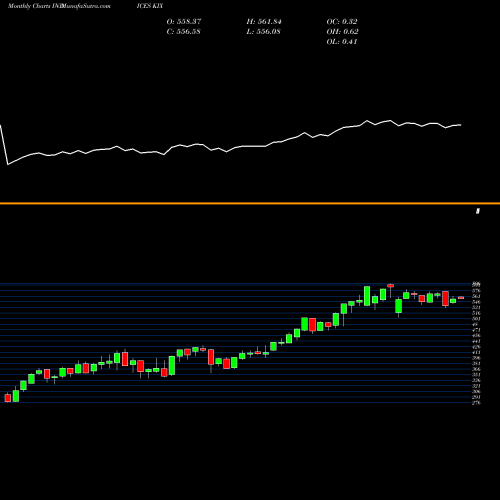Select the first red candle at chart start

(x=8, y=398)
